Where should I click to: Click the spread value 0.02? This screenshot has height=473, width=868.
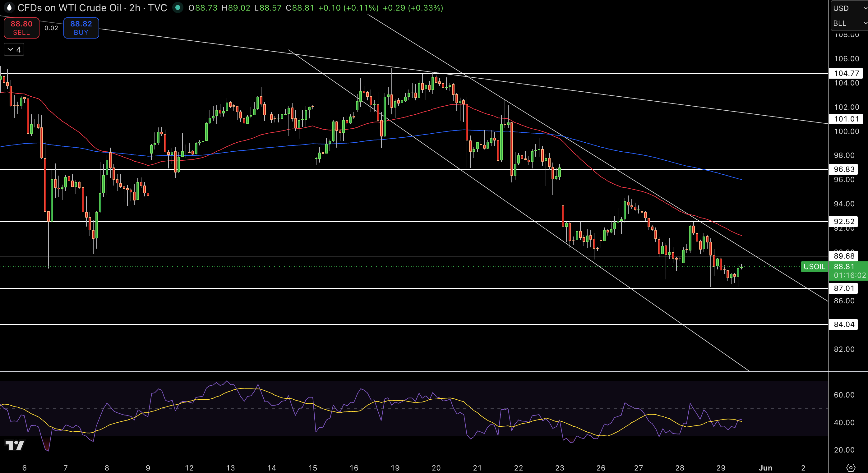[51, 28]
